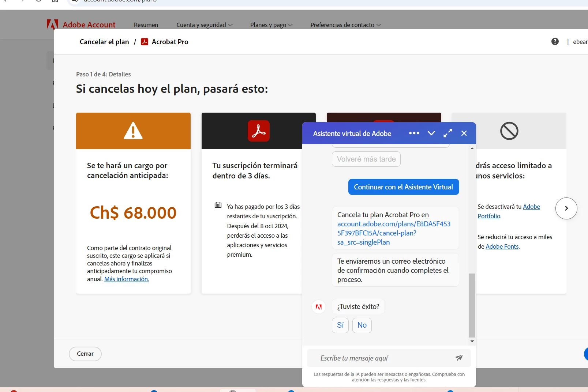This screenshot has height=392, width=588.
Task: Click the ¿Tuviste éxito? message
Action: (x=358, y=306)
